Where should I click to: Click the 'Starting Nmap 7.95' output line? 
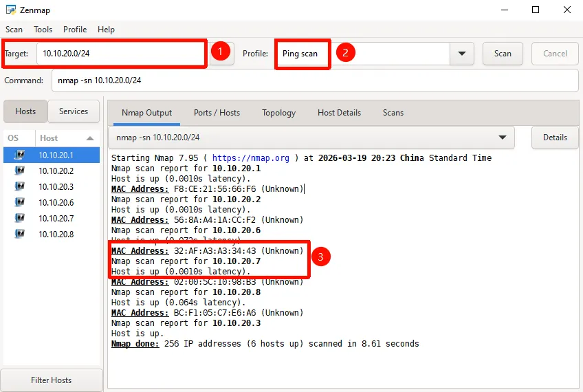301,157
